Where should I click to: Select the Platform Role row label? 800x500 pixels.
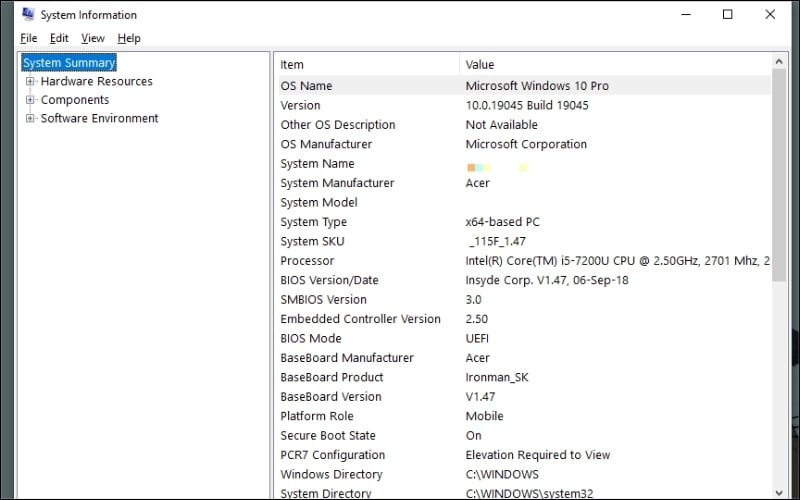(x=317, y=416)
